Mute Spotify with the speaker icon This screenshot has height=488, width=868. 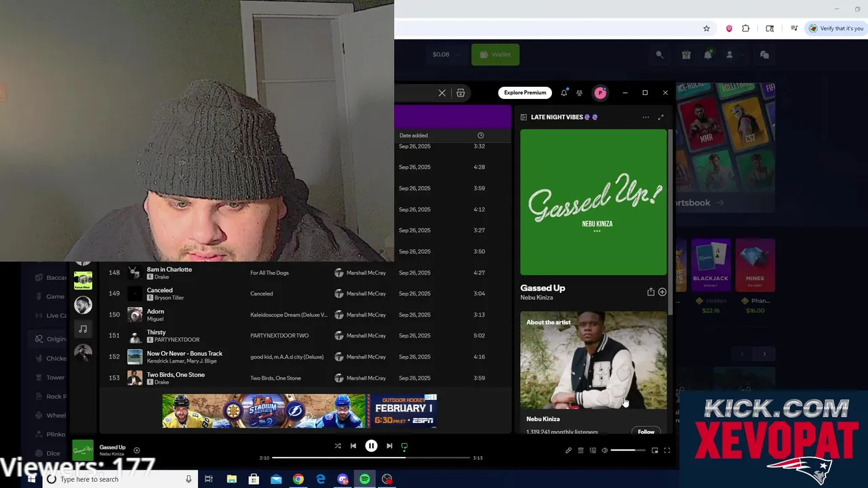[x=605, y=451]
